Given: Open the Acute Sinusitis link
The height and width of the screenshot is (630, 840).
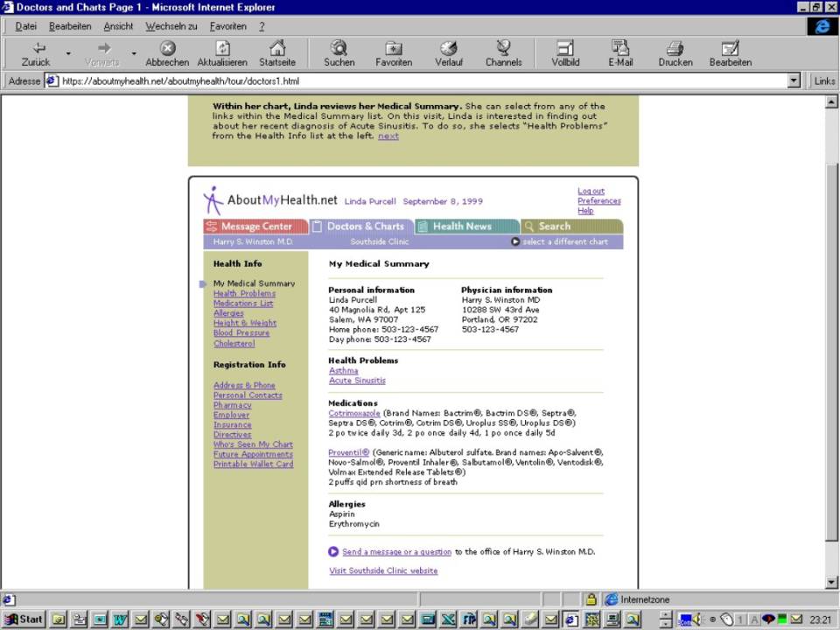Looking at the screenshot, I should 357,381.
